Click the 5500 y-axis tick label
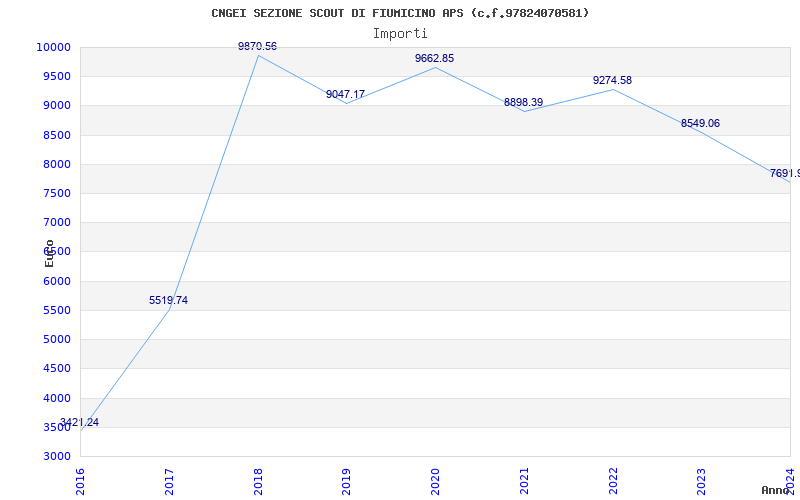This screenshot has height=500, width=800. pos(56,310)
